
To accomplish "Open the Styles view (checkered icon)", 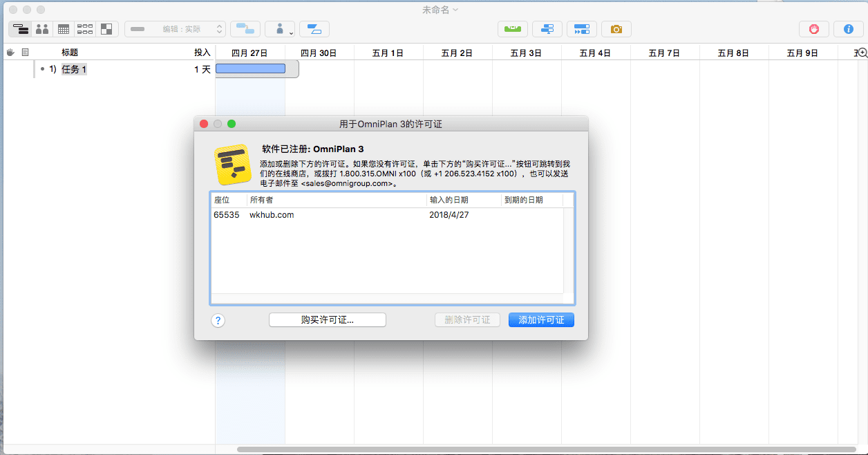I will (x=106, y=29).
